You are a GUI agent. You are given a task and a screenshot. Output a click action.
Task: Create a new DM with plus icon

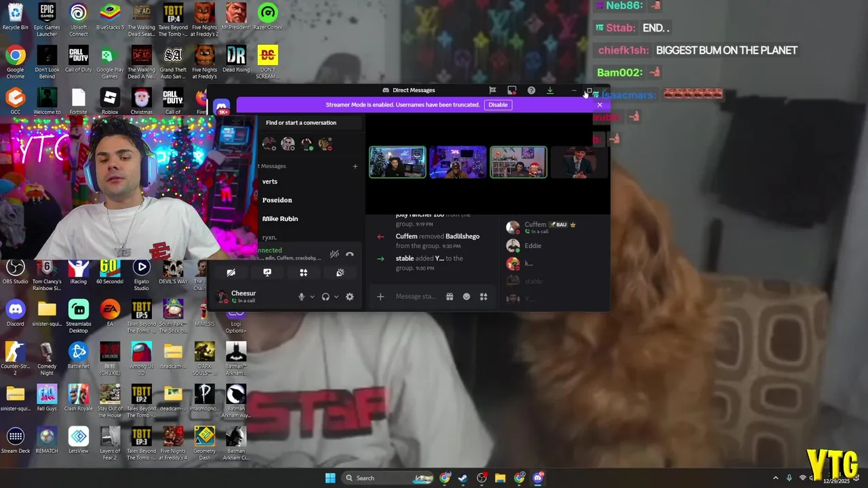tap(355, 166)
